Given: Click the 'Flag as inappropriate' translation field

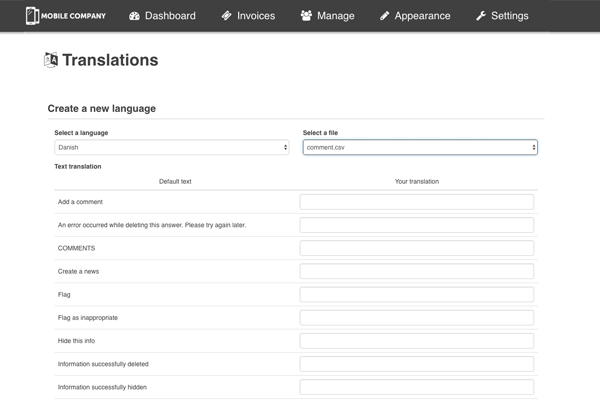Looking at the screenshot, I should pos(417,317).
